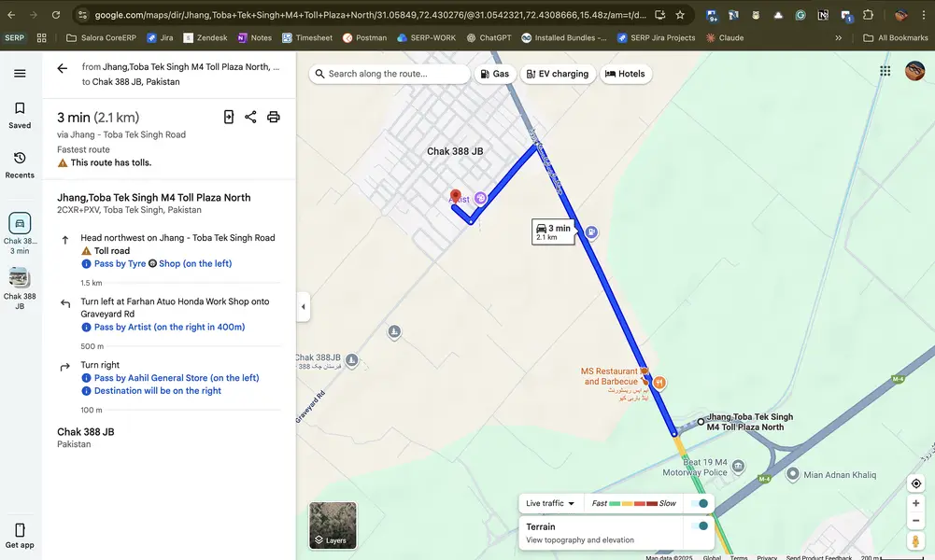Select the Hotels filter chip

click(625, 74)
